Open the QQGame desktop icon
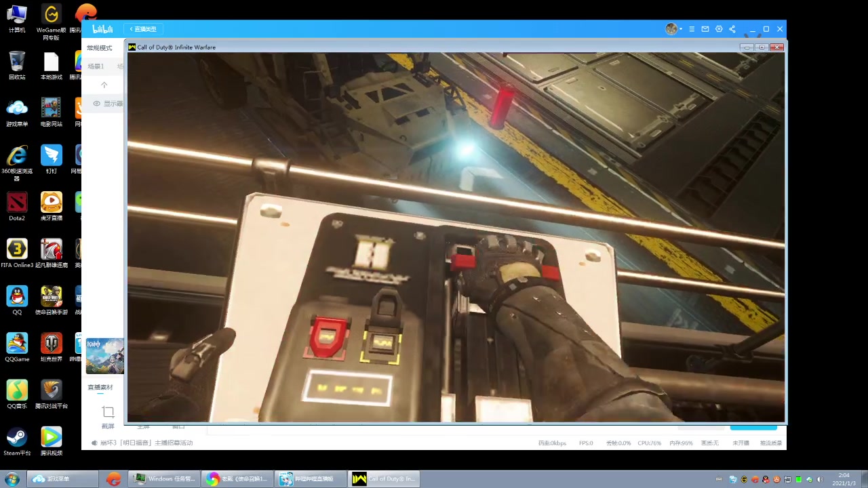The width and height of the screenshot is (868, 488). [17, 347]
